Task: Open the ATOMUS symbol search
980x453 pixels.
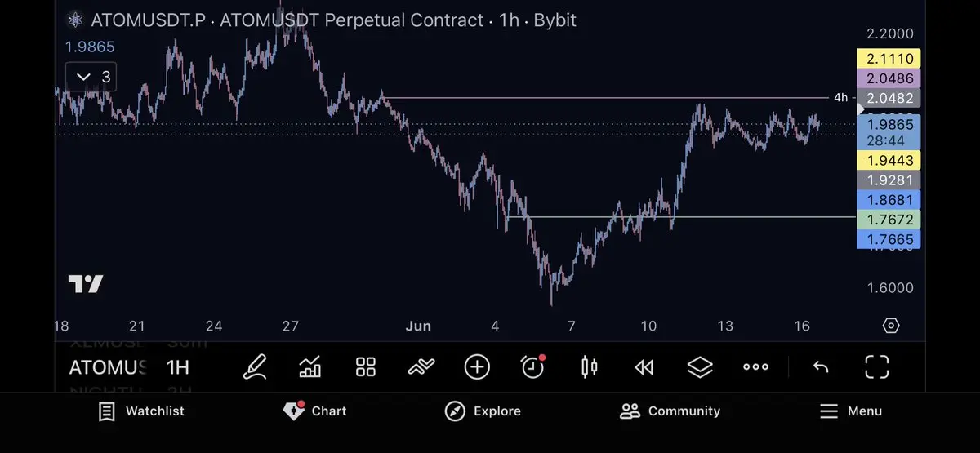Action: tap(108, 367)
